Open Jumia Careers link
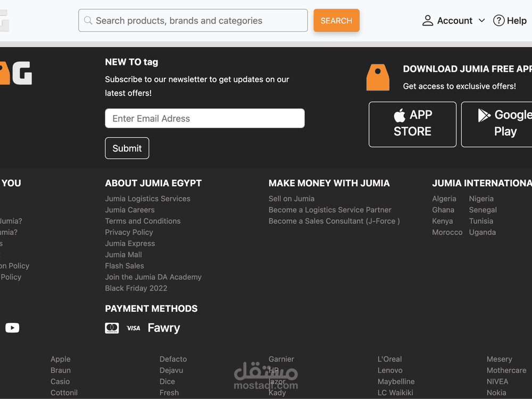 [x=130, y=210]
